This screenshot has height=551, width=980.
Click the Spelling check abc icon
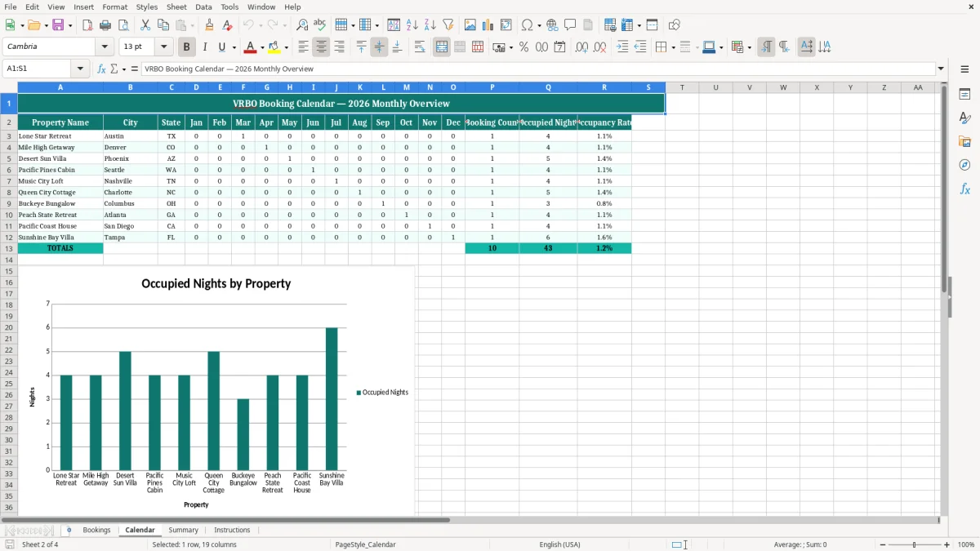click(x=320, y=25)
